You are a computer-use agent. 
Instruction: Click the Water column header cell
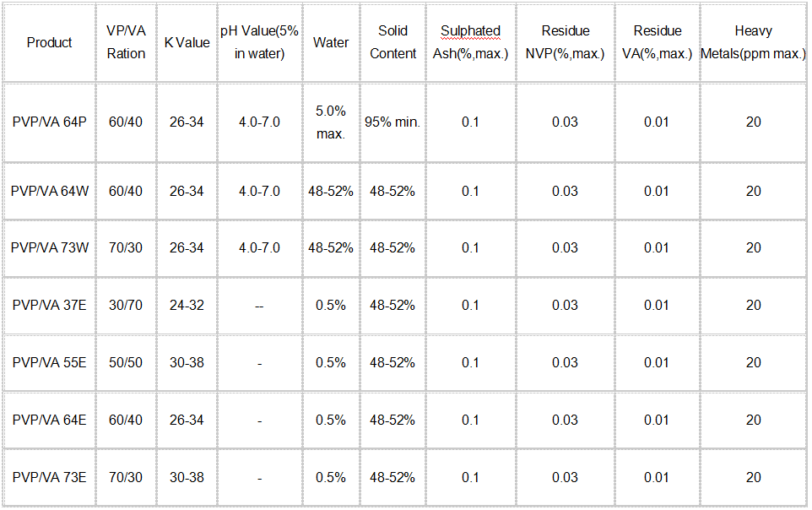pyautogui.click(x=330, y=42)
